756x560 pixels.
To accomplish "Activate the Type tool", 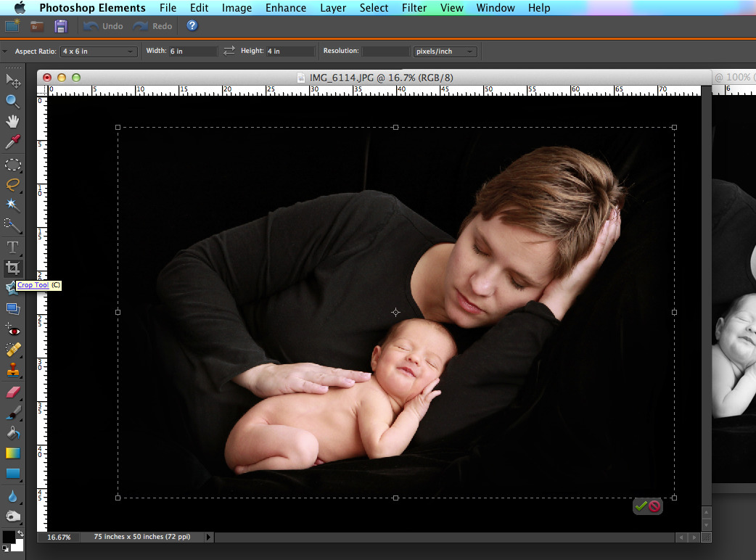I will (12, 247).
